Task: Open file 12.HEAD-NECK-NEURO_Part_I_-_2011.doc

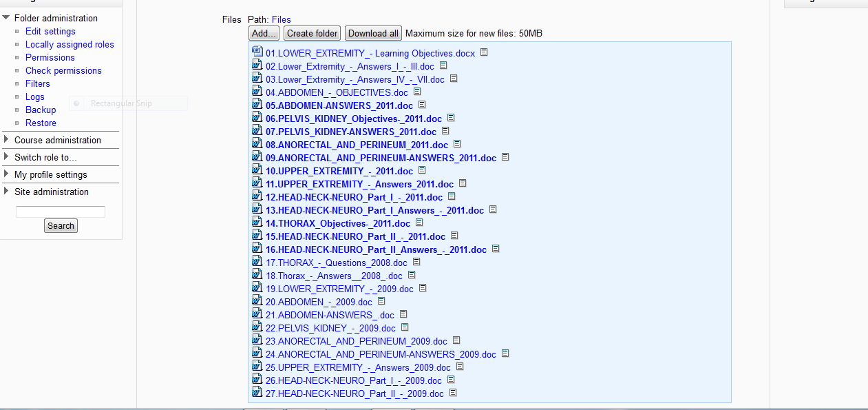Action: click(354, 197)
